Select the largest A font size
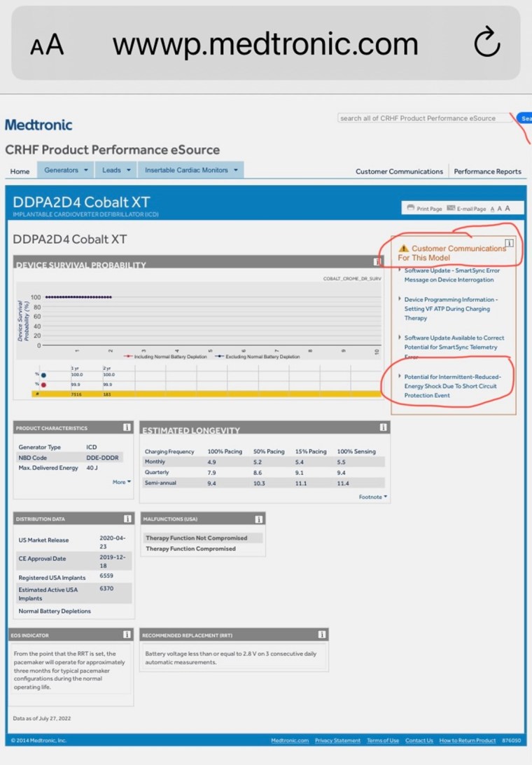Viewport: 532px width, 765px height. tap(507, 208)
